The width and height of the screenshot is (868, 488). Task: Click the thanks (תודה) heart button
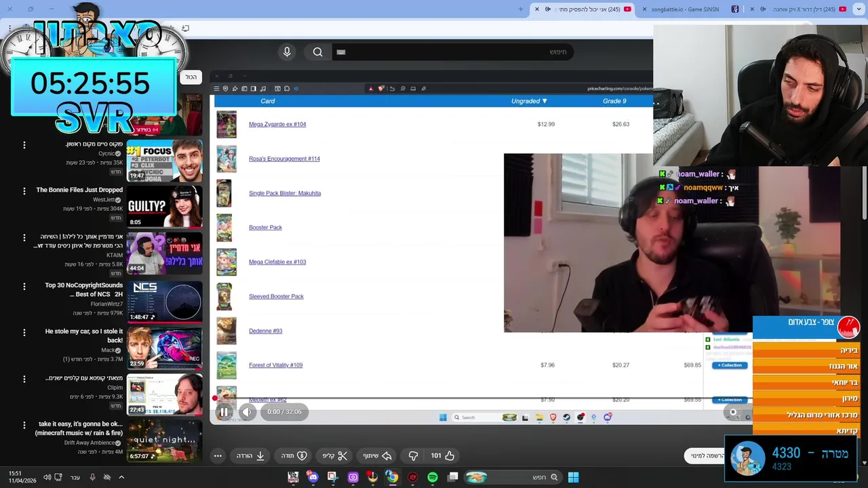(294, 455)
